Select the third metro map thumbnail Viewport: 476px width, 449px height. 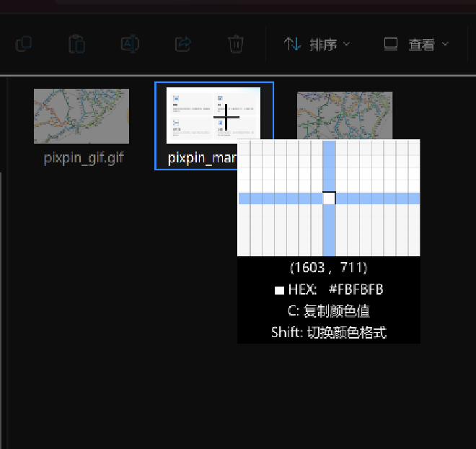[x=345, y=115]
